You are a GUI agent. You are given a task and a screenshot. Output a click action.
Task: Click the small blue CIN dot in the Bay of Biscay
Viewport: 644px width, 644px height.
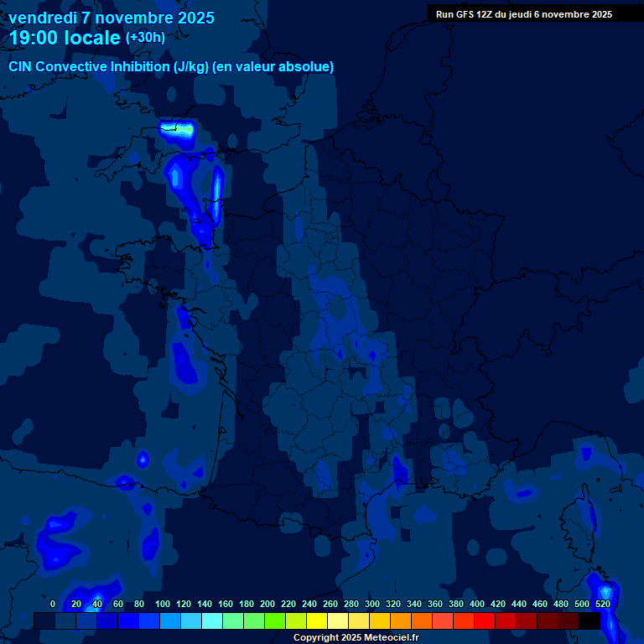pos(143,459)
